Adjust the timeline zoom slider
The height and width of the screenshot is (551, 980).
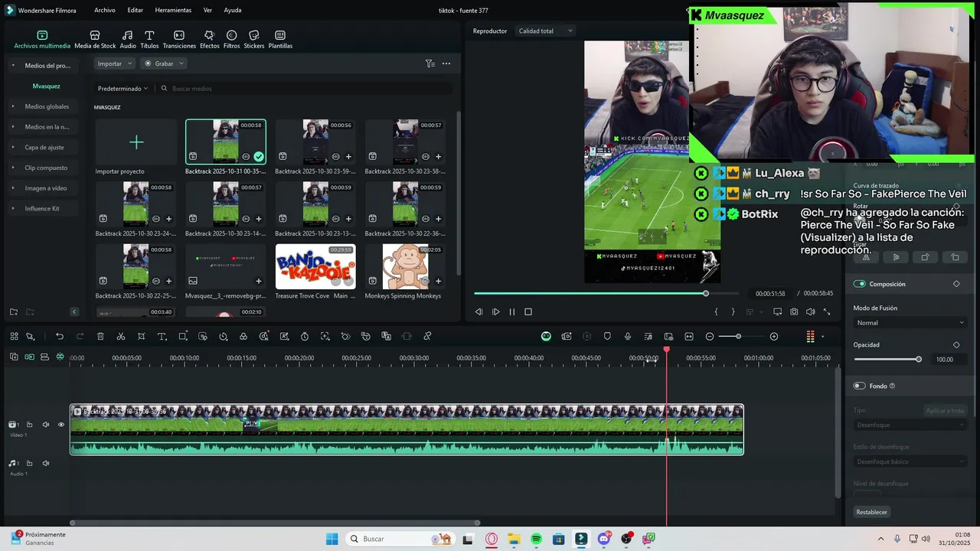738,336
